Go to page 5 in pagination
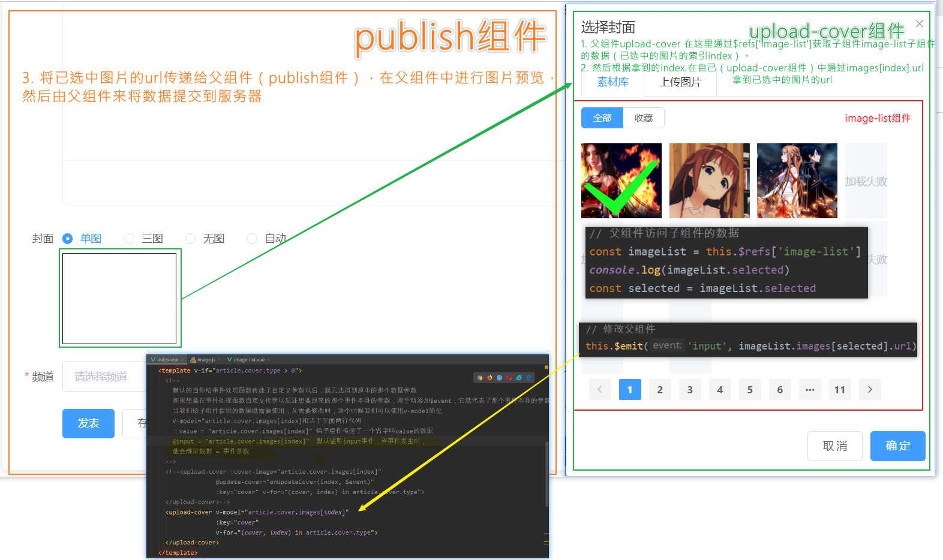Screen dimensions: 943x560 tap(750, 390)
